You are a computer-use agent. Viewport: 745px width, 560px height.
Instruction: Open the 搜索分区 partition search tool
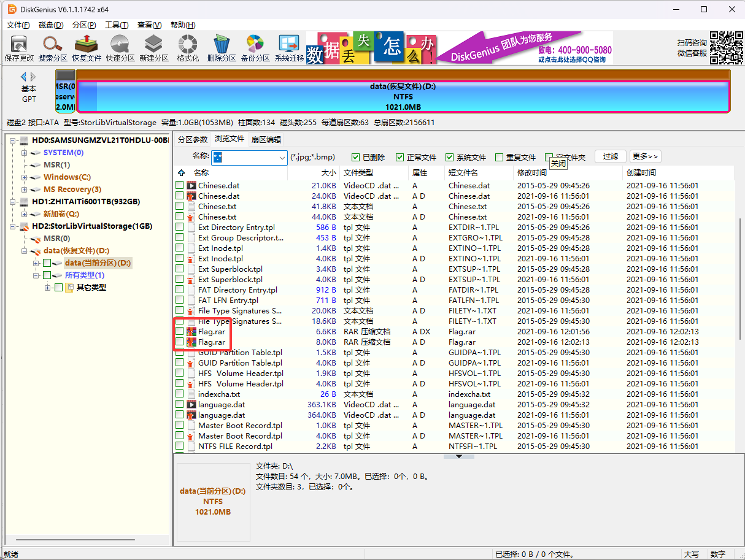53,47
